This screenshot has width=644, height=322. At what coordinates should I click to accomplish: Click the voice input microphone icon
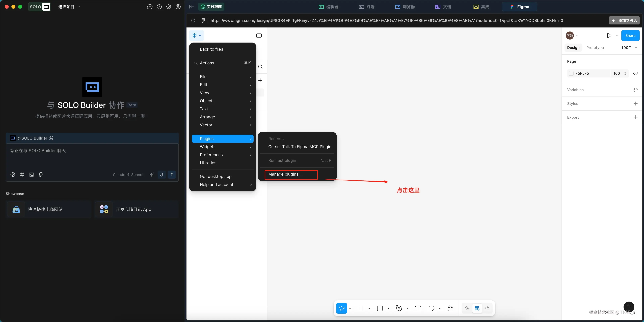coord(162,175)
